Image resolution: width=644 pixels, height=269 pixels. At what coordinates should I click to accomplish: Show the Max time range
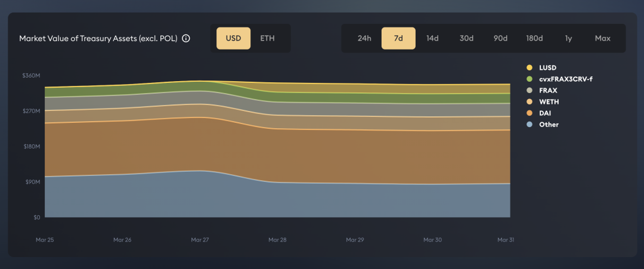[602, 38]
